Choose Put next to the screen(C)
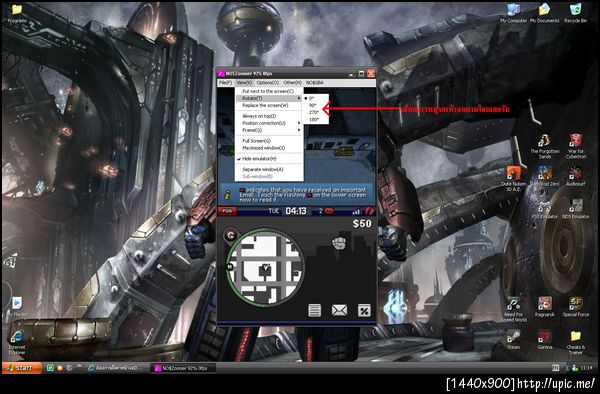 click(269, 91)
